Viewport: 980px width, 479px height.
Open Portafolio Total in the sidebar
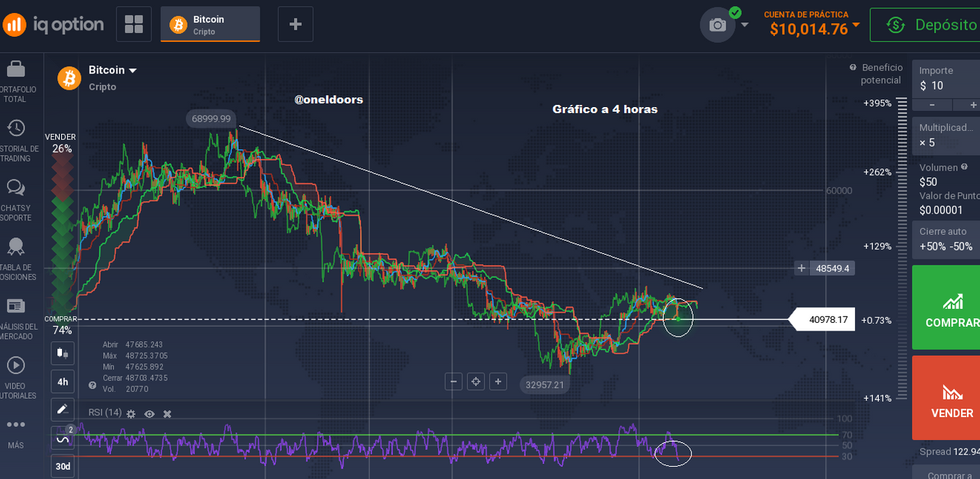(x=15, y=82)
